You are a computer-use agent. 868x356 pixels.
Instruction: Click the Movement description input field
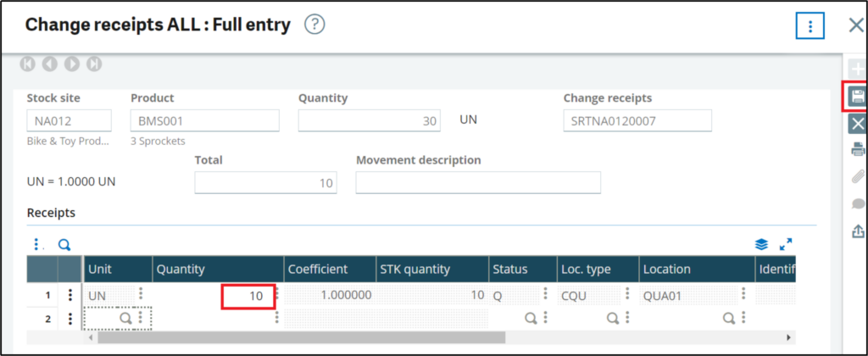tap(477, 182)
